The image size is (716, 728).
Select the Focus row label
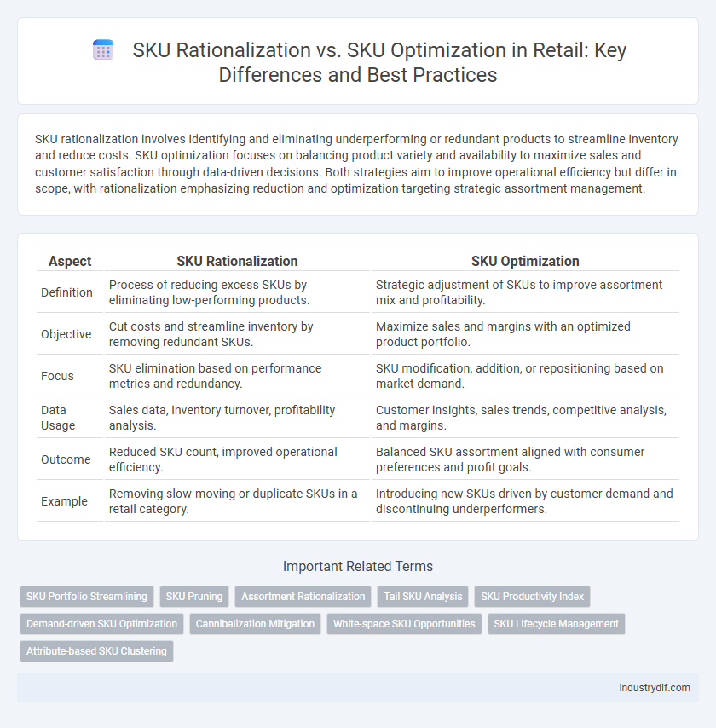[x=57, y=376]
